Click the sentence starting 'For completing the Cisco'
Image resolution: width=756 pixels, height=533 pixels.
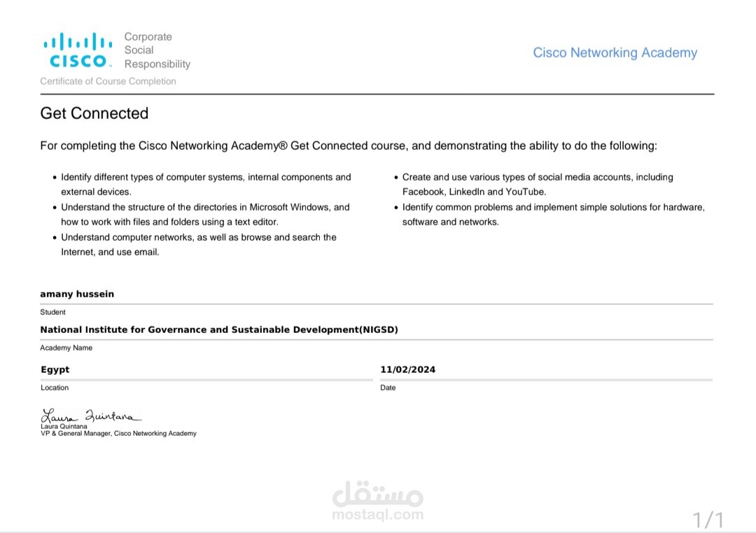tap(348, 145)
